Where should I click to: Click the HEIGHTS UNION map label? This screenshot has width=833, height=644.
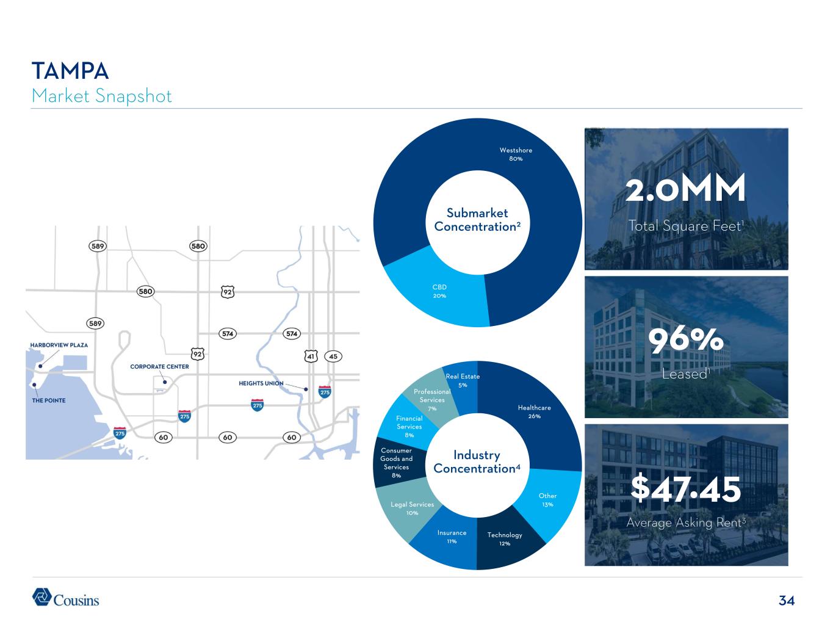click(261, 383)
